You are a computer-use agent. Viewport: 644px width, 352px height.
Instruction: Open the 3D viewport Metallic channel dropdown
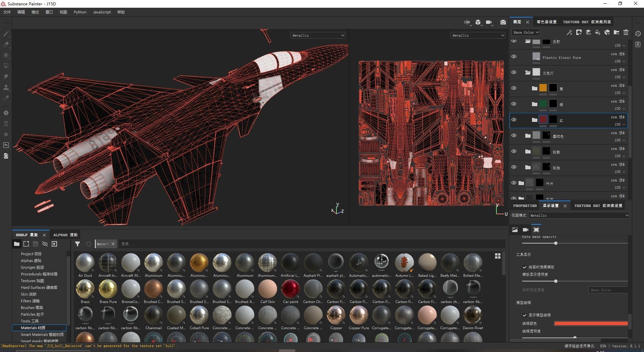[318, 35]
